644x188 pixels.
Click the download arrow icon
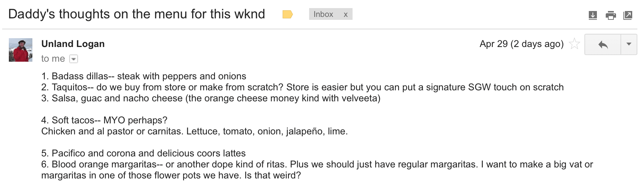click(593, 15)
